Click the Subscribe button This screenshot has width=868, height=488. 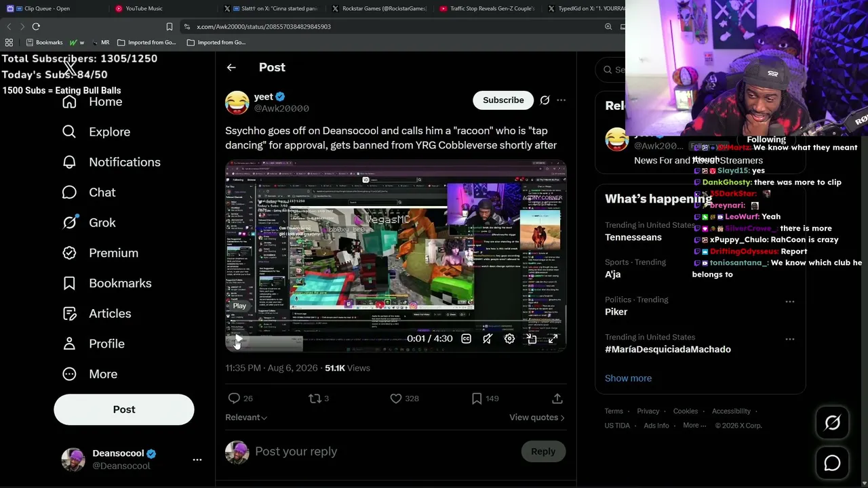(503, 100)
